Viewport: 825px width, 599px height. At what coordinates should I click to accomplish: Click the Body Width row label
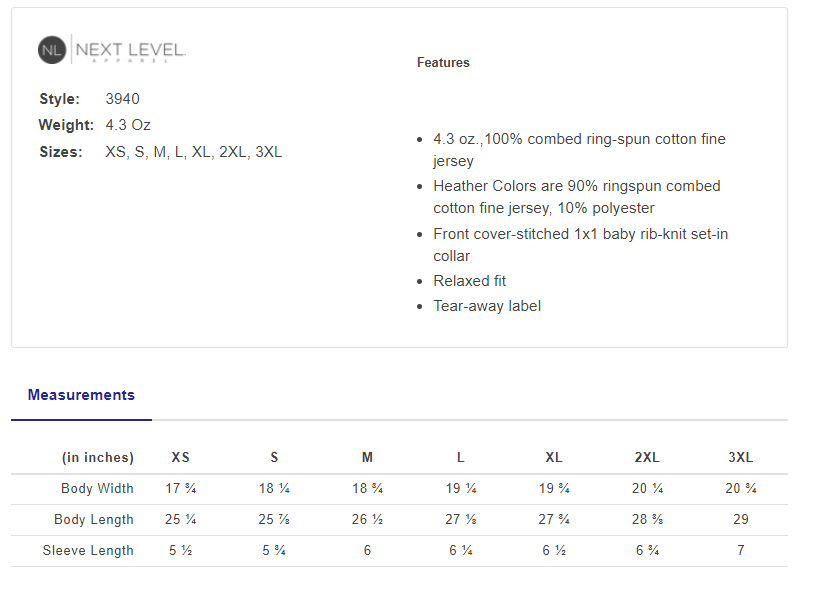click(97, 489)
